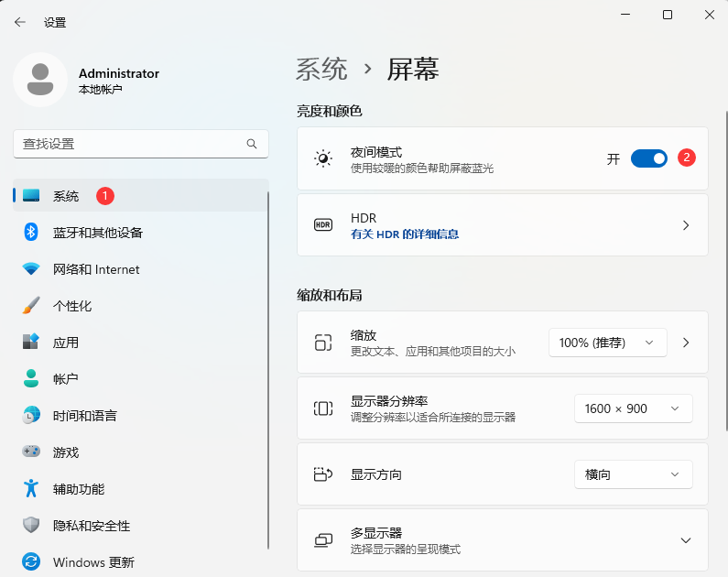Click the Apps icon in sidebar

pyautogui.click(x=31, y=343)
